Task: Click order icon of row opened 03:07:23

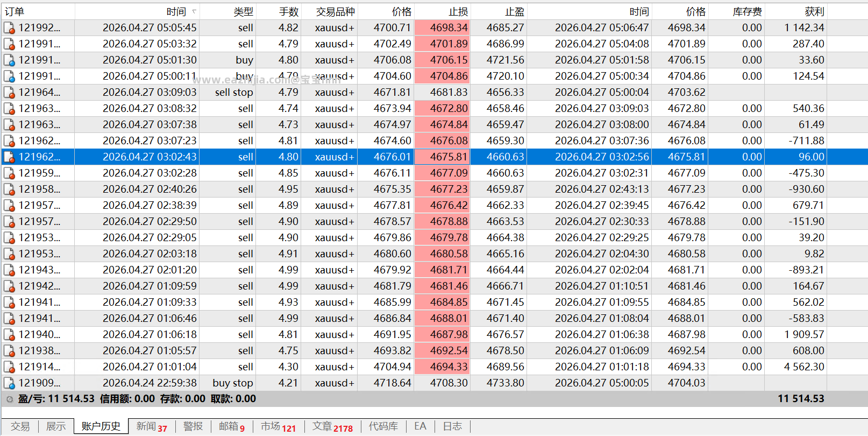Action: (x=9, y=141)
